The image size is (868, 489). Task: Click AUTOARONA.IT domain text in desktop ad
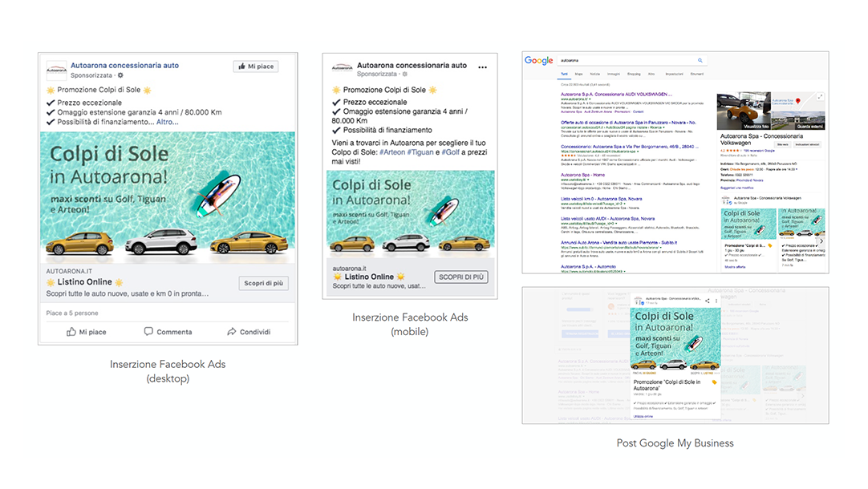(69, 271)
